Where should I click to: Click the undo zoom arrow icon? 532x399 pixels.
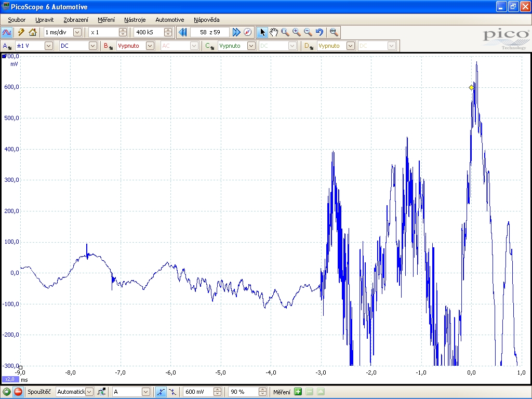pos(320,32)
